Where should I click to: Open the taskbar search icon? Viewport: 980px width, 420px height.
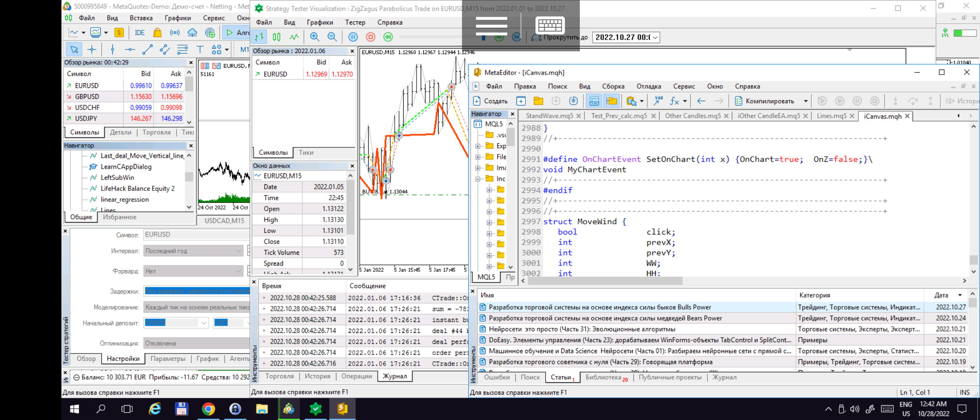(x=101, y=409)
